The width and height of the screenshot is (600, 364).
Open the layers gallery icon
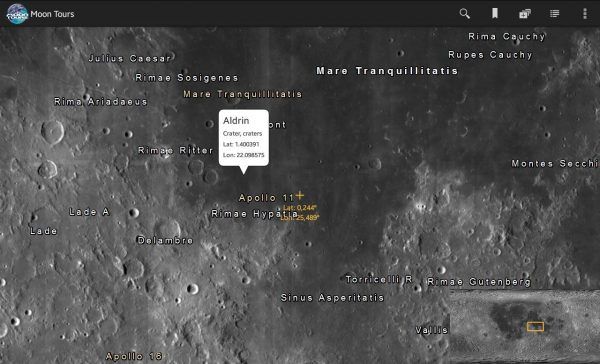click(525, 14)
